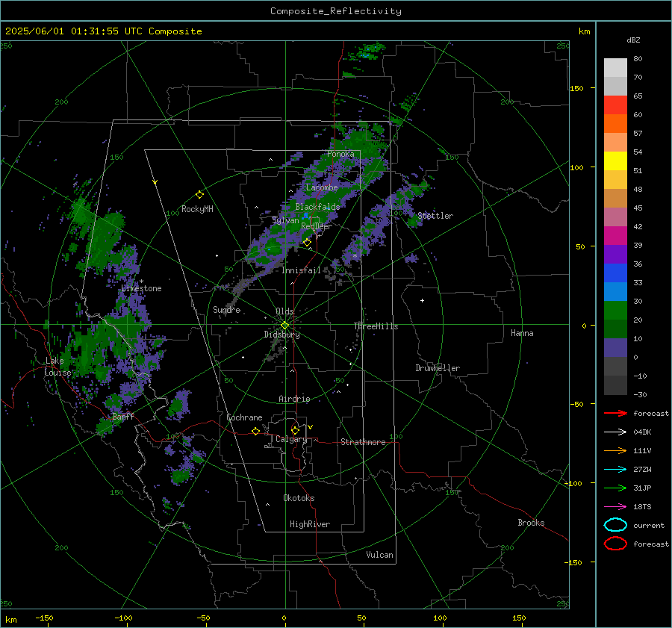Click the Cochrane town label
672x628 pixels.
[x=244, y=417]
